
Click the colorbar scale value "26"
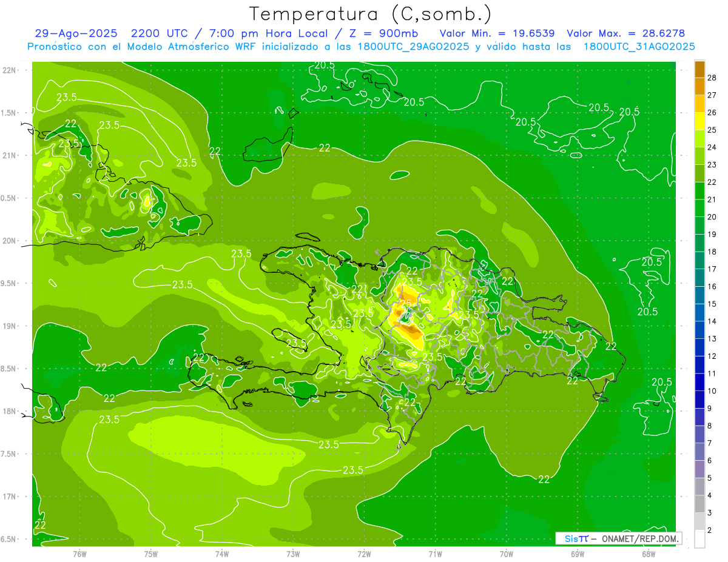point(712,112)
